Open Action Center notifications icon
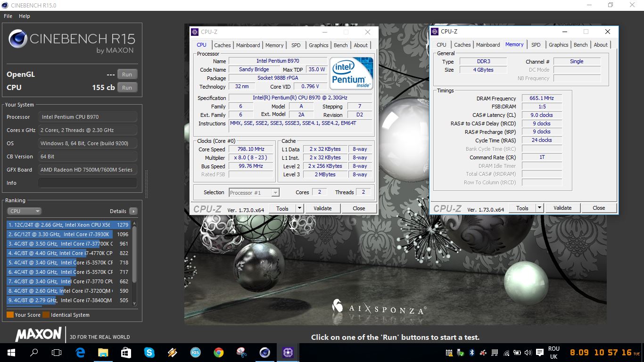Viewport: 644px width, 362px height. click(x=540, y=353)
